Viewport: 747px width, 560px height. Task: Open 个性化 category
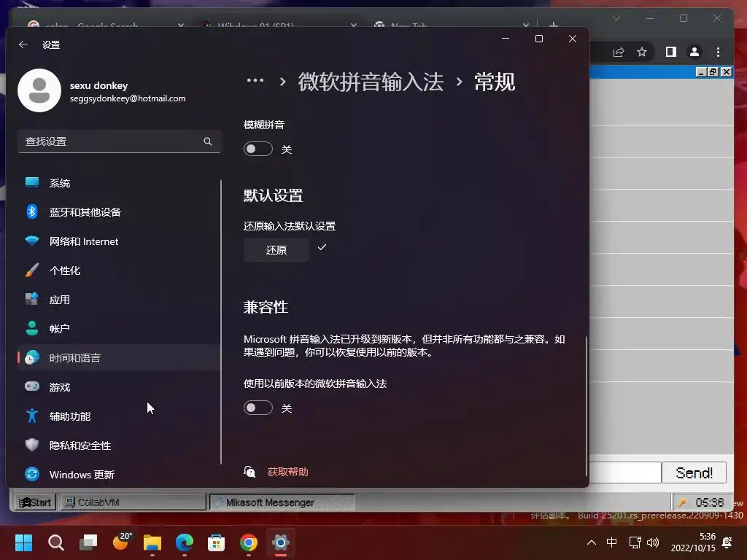pyautogui.click(x=119, y=271)
